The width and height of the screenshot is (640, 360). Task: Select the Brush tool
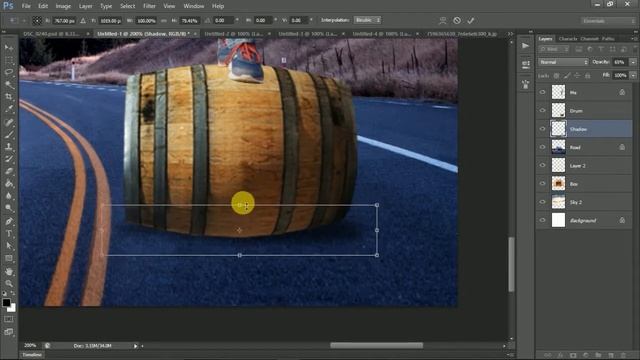[9, 134]
